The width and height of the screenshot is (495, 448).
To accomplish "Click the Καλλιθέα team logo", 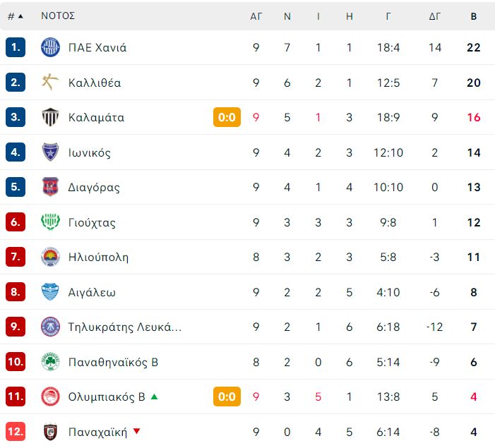I will (x=51, y=83).
